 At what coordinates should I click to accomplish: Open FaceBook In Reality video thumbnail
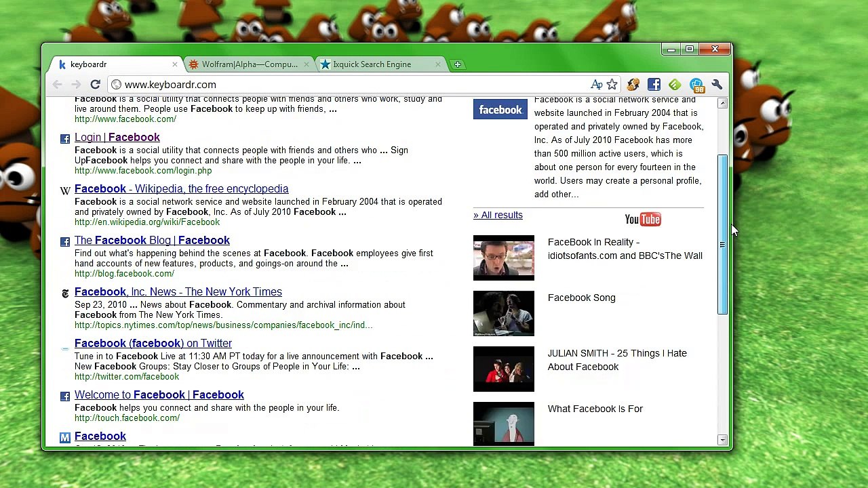click(x=504, y=258)
